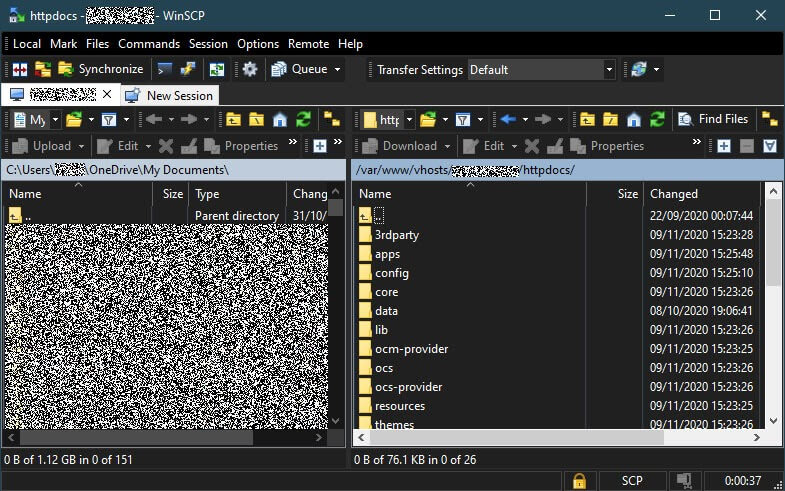Expand the Download dropdown arrow

tap(447, 146)
